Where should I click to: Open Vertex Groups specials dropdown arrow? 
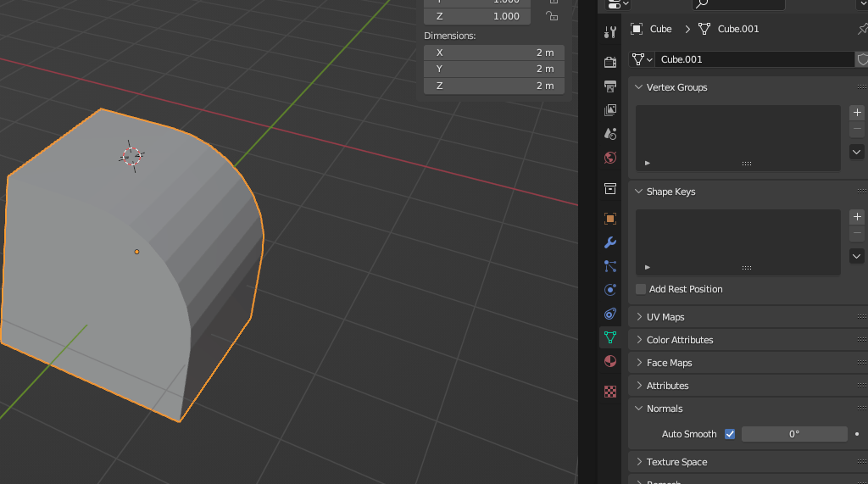point(856,152)
